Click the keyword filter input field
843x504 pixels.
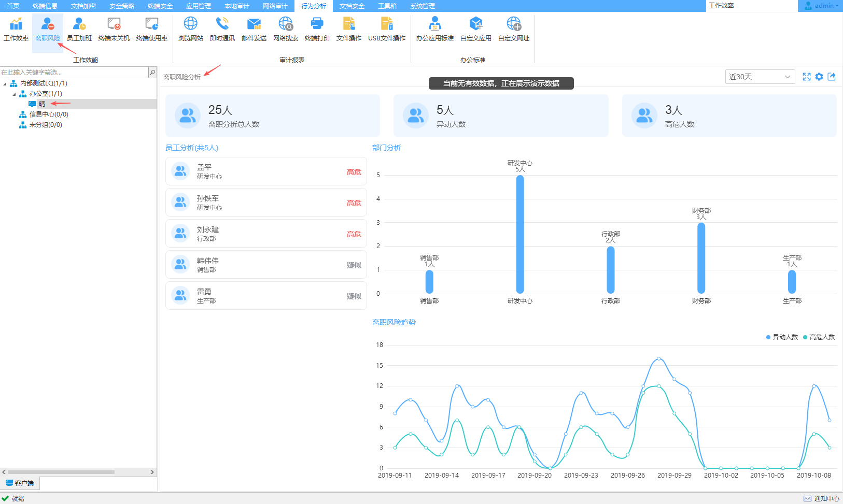(74, 73)
